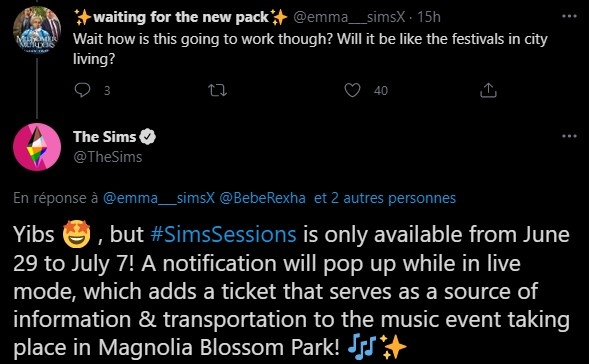Visit @emma__simsX mention in reply line
The image size is (589, 364).
pyautogui.click(x=159, y=198)
